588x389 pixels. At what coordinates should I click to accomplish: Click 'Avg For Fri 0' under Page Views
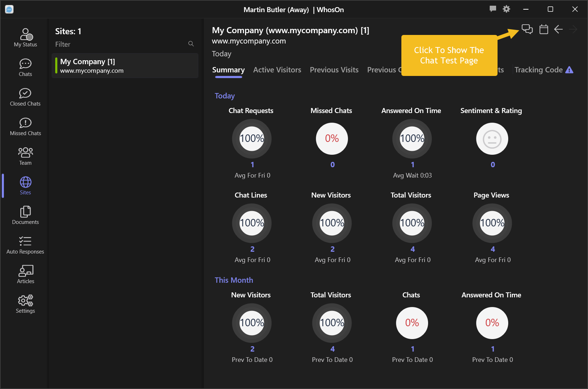493,260
